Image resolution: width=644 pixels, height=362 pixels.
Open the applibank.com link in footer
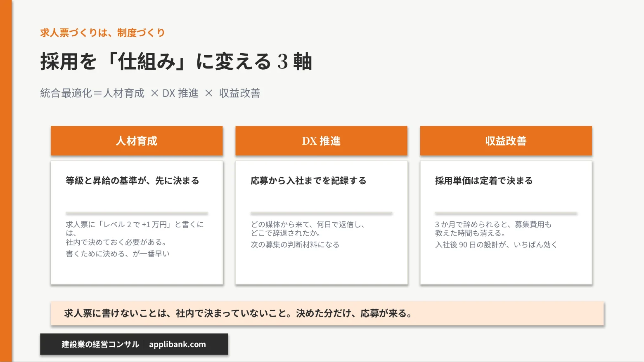coord(178,344)
